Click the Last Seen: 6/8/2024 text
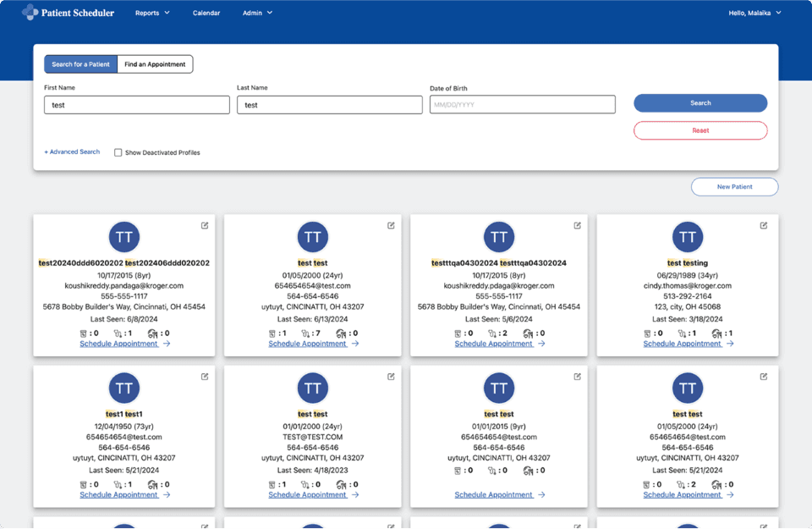 point(123,319)
